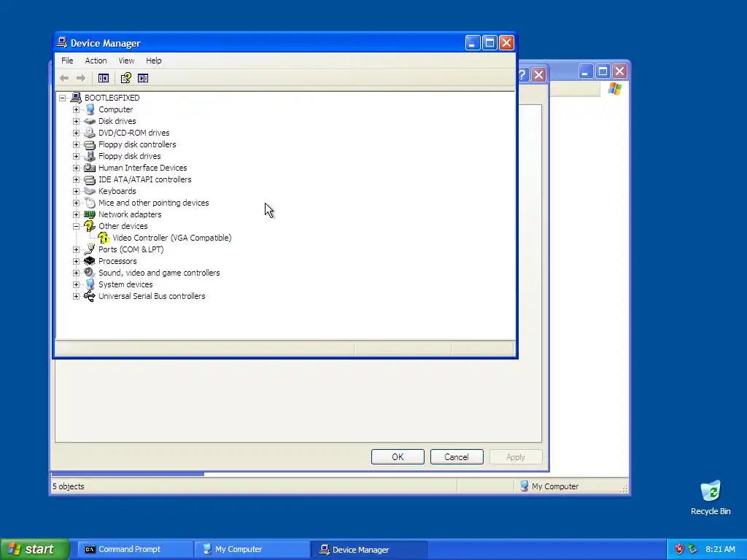
Task: Expand the Computer node
Action: click(x=76, y=109)
